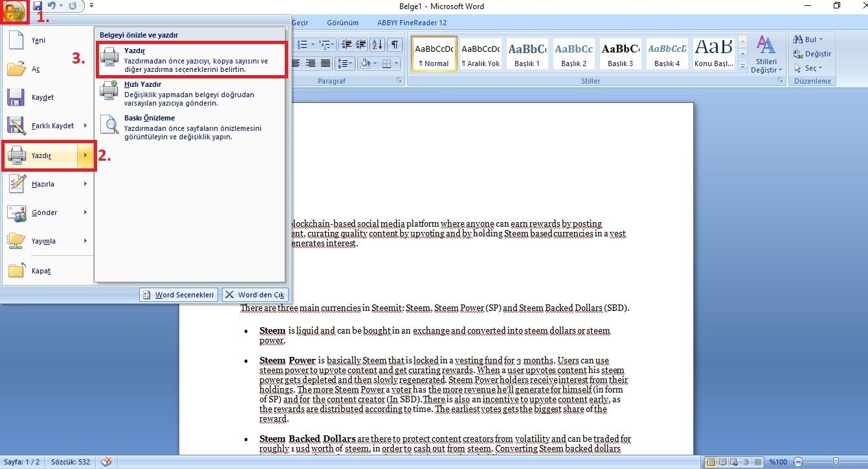The image size is (868, 469).
Task: Decrease paragraph indent
Action: pos(346,44)
